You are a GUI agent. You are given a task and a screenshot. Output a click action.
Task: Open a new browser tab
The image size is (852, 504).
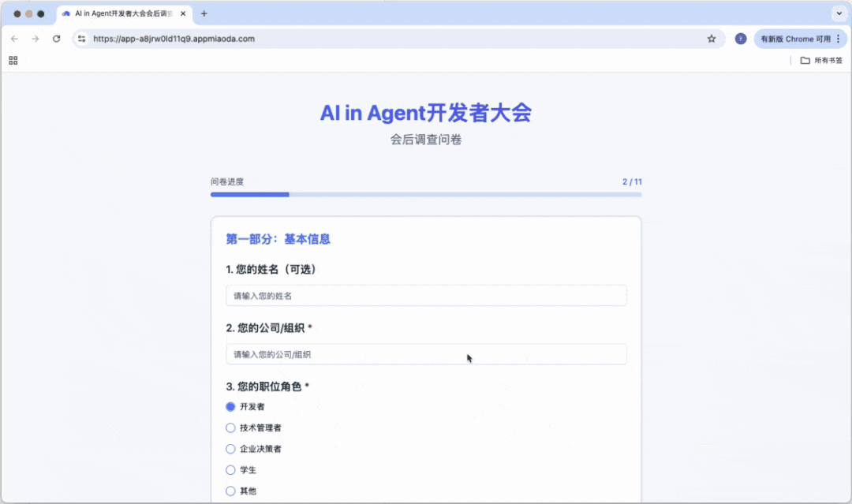[x=204, y=13]
